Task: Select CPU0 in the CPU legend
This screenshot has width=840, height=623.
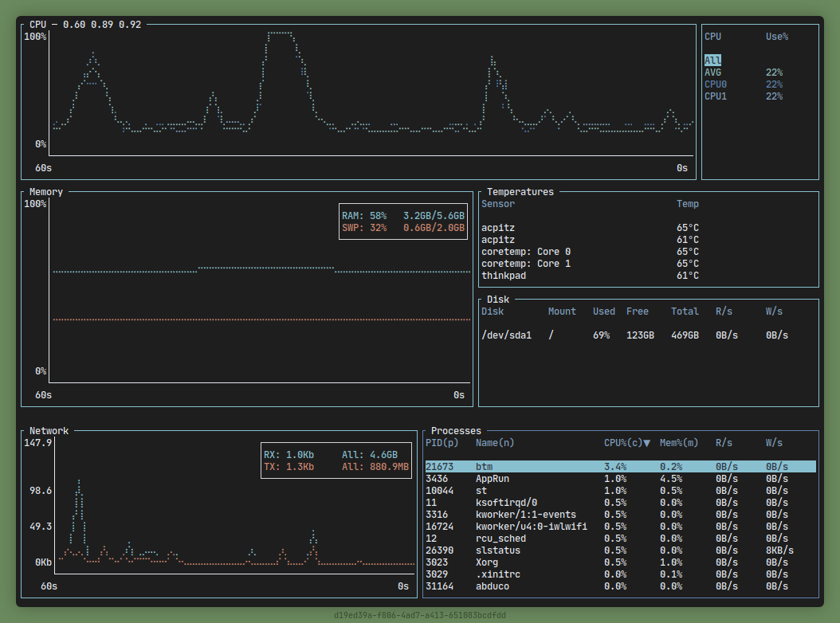Action: click(x=715, y=84)
